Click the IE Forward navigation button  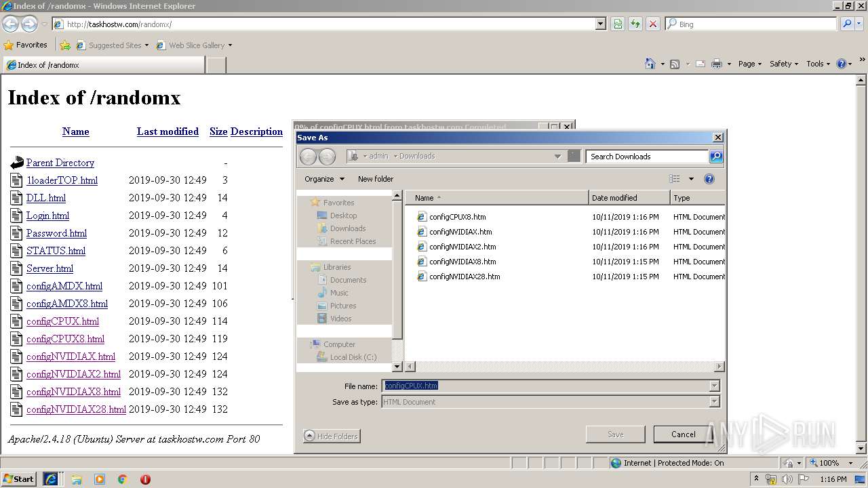(x=29, y=24)
